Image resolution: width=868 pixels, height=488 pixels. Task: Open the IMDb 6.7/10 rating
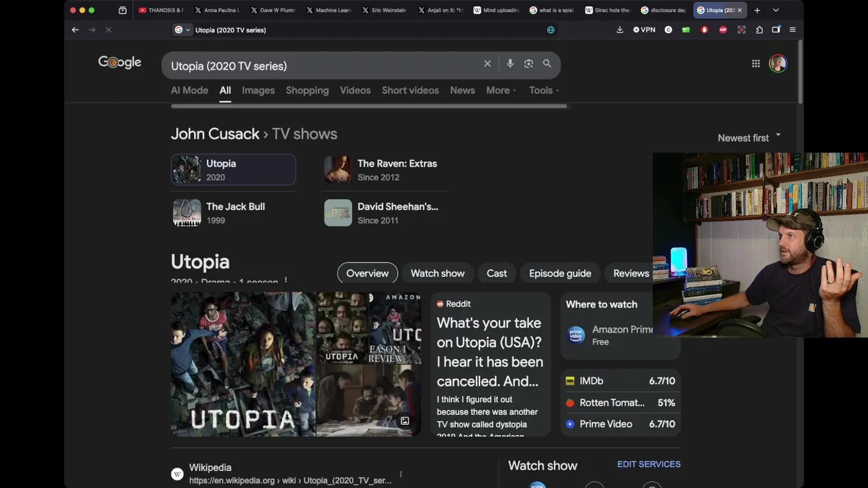coord(620,381)
